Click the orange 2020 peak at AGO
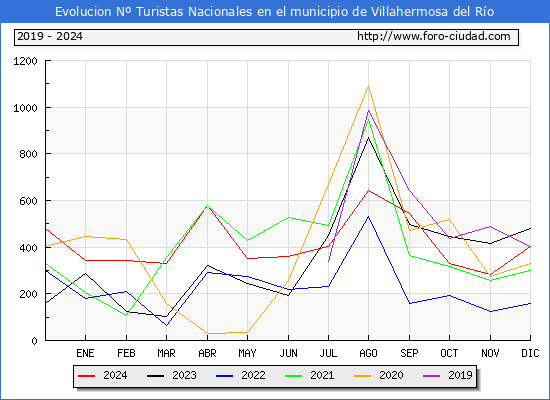Screen dimensions: 550x400 [368, 86]
